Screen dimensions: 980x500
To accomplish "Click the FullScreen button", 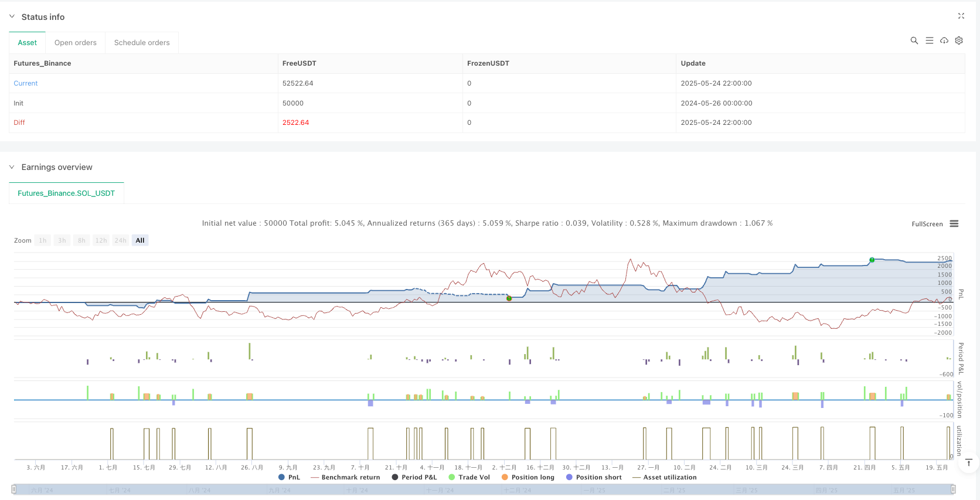I will click(x=927, y=224).
